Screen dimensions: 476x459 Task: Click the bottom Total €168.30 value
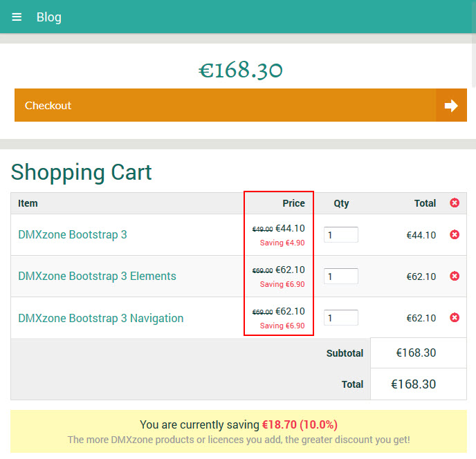pyautogui.click(x=414, y=384)
